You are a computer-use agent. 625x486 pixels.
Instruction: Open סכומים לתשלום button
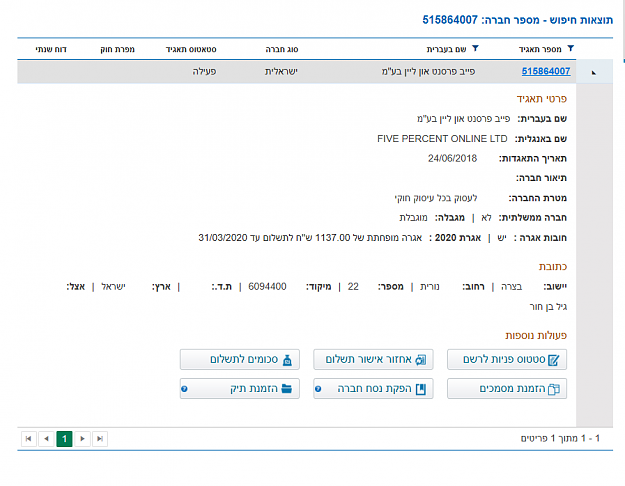240,360
